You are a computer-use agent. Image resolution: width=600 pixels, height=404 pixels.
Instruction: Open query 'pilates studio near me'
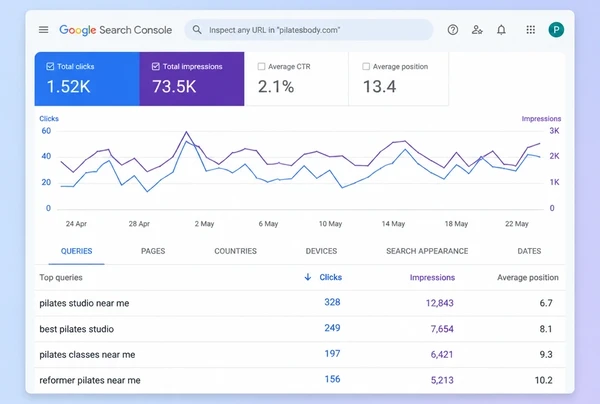tap(84, 303)
